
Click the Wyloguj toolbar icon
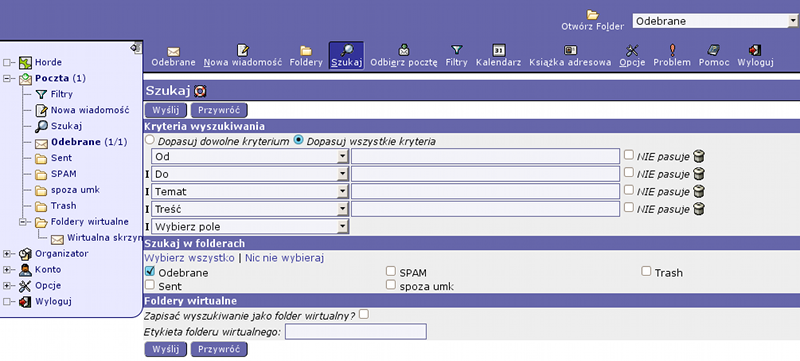pos(755,50)
